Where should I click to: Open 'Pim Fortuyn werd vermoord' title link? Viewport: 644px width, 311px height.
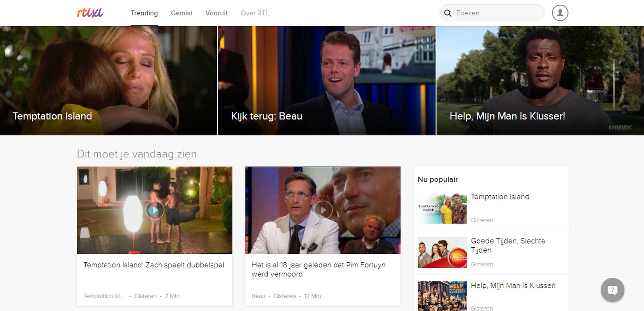tap(318, 269)
